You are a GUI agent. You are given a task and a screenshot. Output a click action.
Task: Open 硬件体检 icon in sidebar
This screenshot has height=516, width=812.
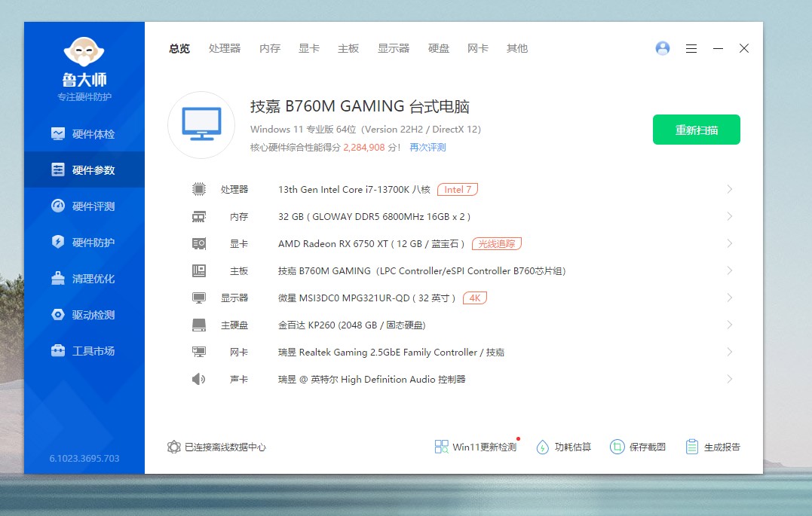point(58,133)
